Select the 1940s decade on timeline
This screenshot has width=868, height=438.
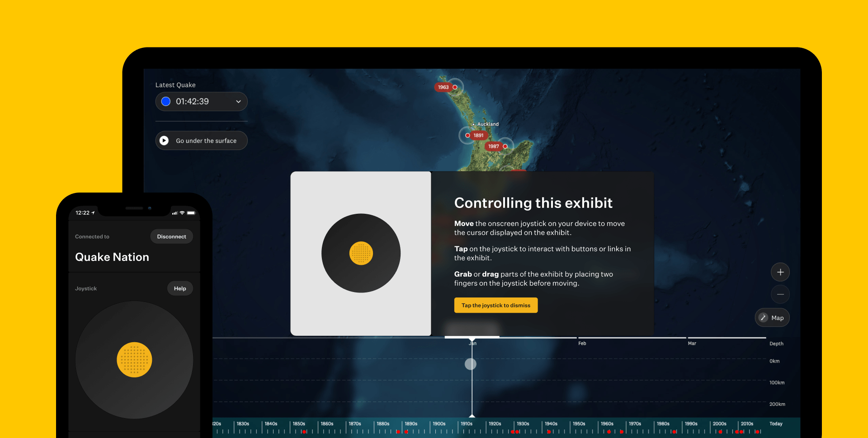551,424
